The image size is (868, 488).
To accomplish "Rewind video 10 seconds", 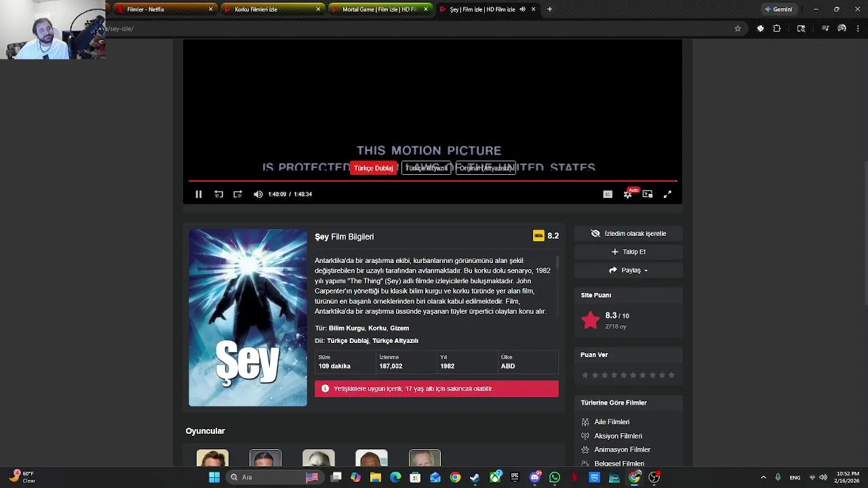I will coord(218,194).
